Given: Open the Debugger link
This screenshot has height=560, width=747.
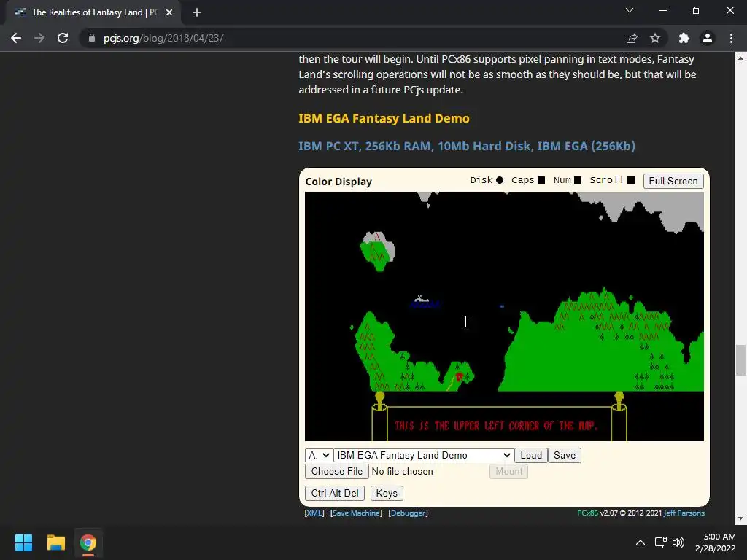Looking at the screenshot, I should tap(409, 513).
